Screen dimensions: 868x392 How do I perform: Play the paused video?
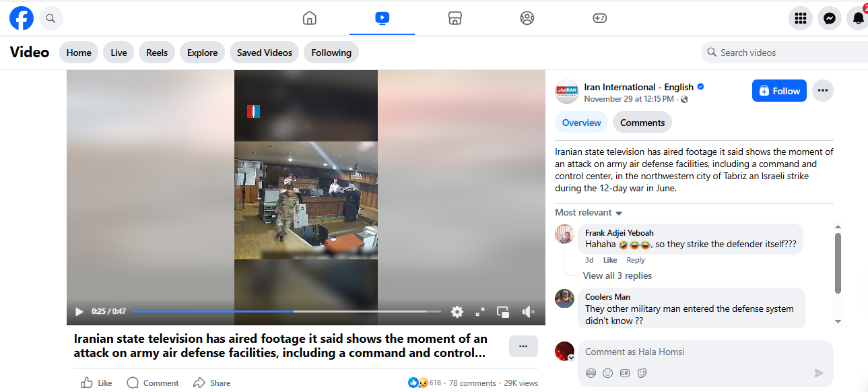79,312
